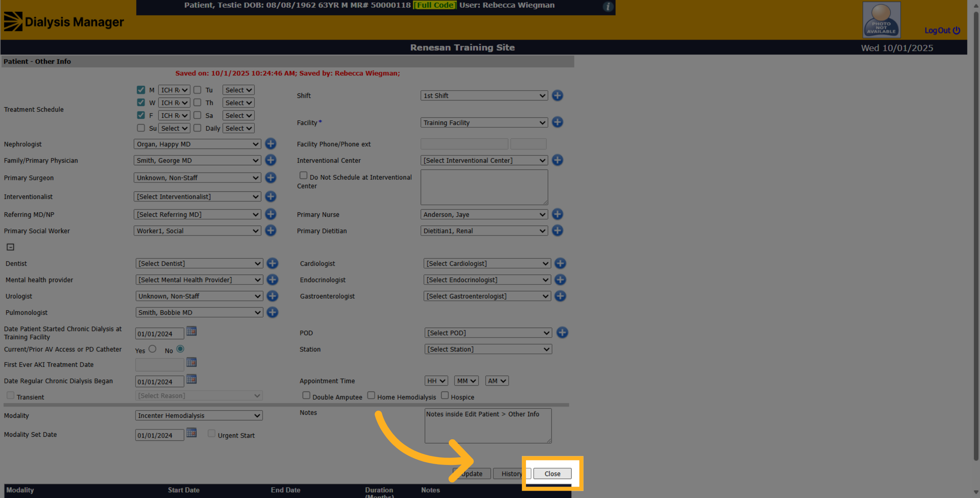
Task: Click the Close button
Action: tap(552, 474)
